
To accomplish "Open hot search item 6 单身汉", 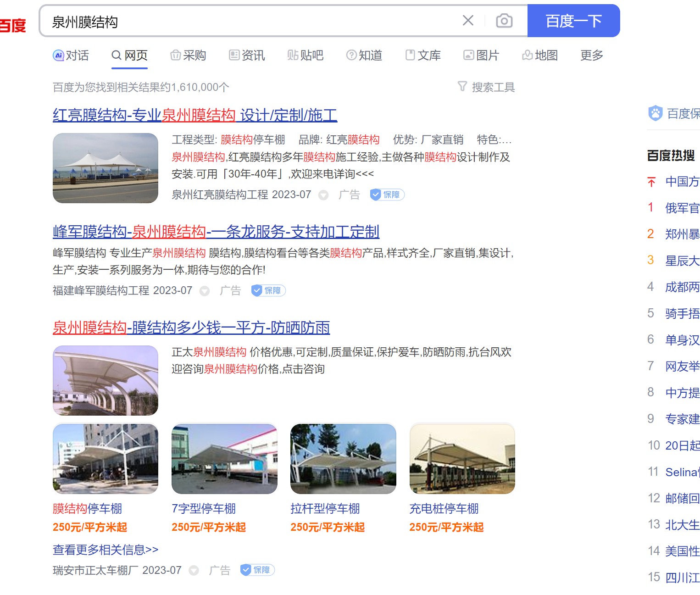I will click(x=683, y=340).
